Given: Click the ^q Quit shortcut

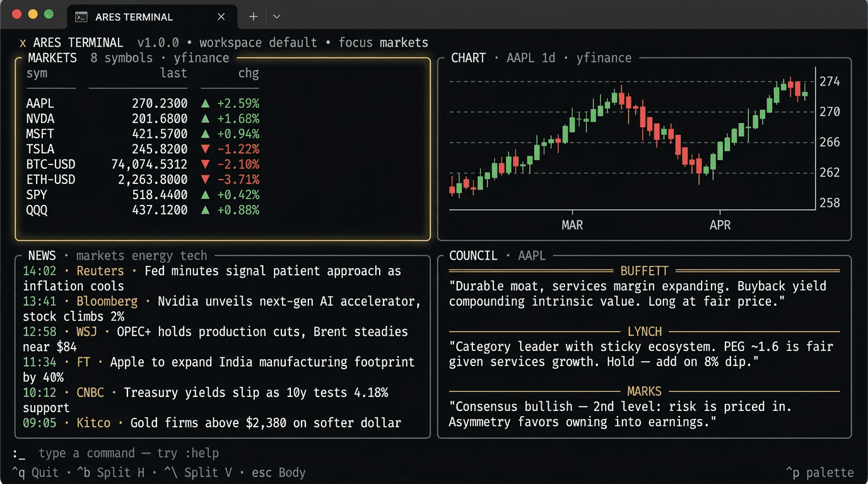Looking at the screenshot, I should coord(35,473).
